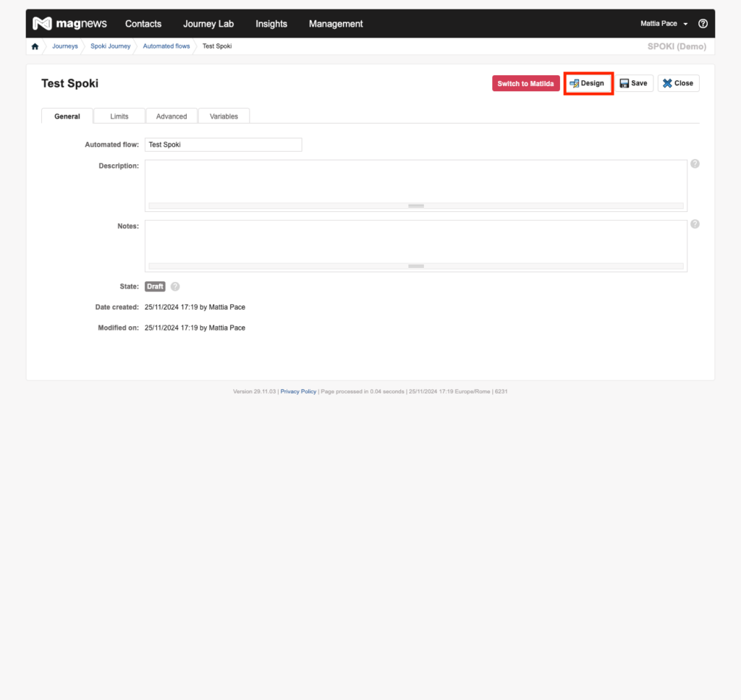This screenshot has height=700, width=741.
Task: Open the Design flow editor
Action: click(588, 83)
